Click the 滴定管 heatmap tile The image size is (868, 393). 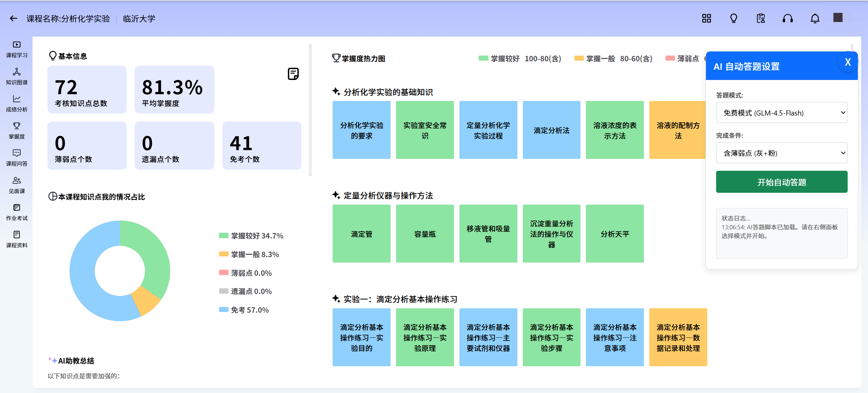pos(361,234)
